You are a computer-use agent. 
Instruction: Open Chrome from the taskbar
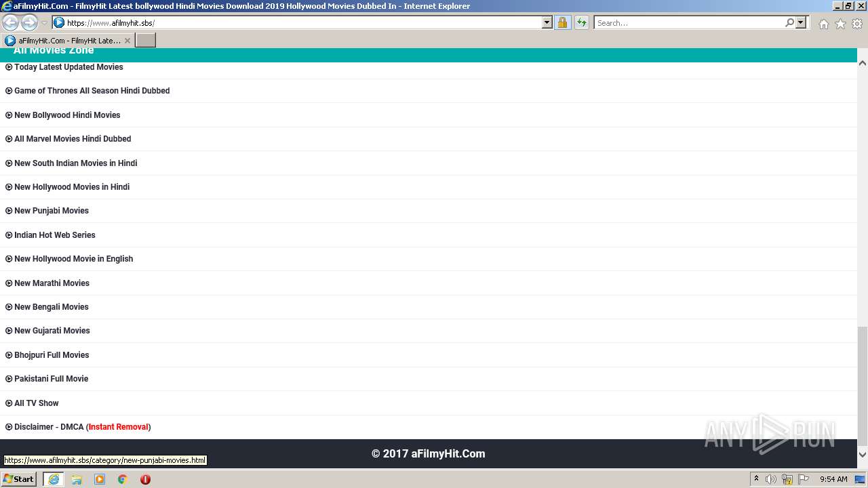[122, 479]
